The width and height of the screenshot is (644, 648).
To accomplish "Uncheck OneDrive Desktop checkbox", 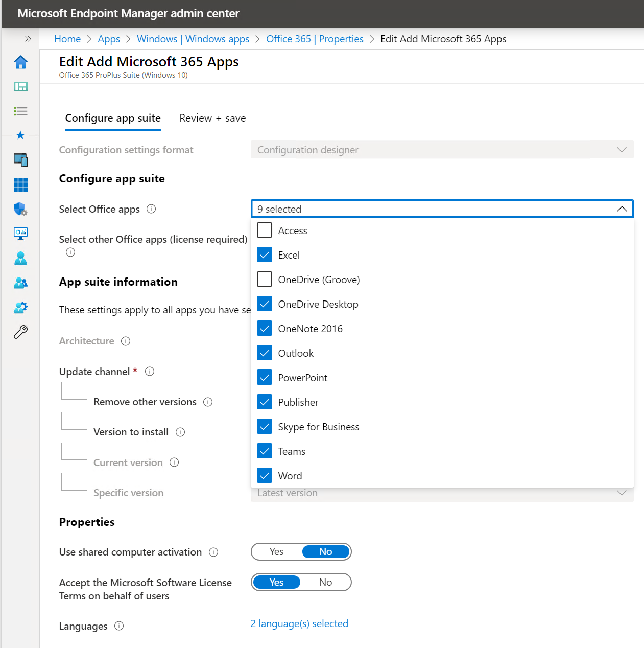I will [x=265, y=304].
